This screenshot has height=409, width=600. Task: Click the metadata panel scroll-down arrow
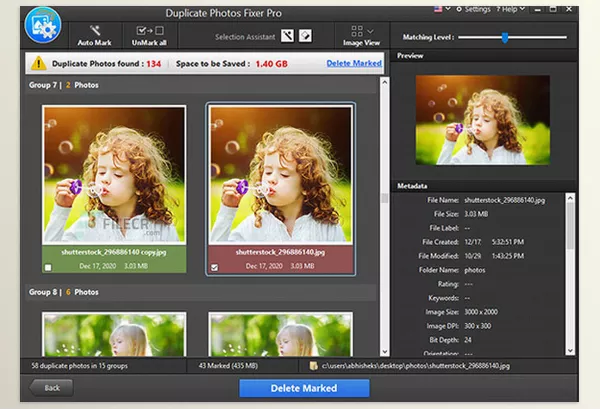click(570, 350)
